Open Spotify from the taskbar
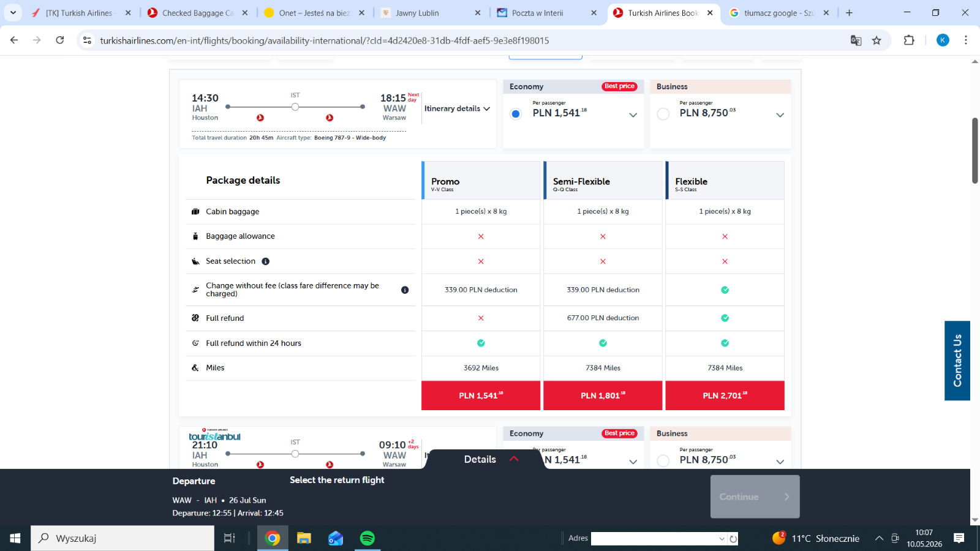The width and height of the screenshot is (980, 551). coord(367,538)
